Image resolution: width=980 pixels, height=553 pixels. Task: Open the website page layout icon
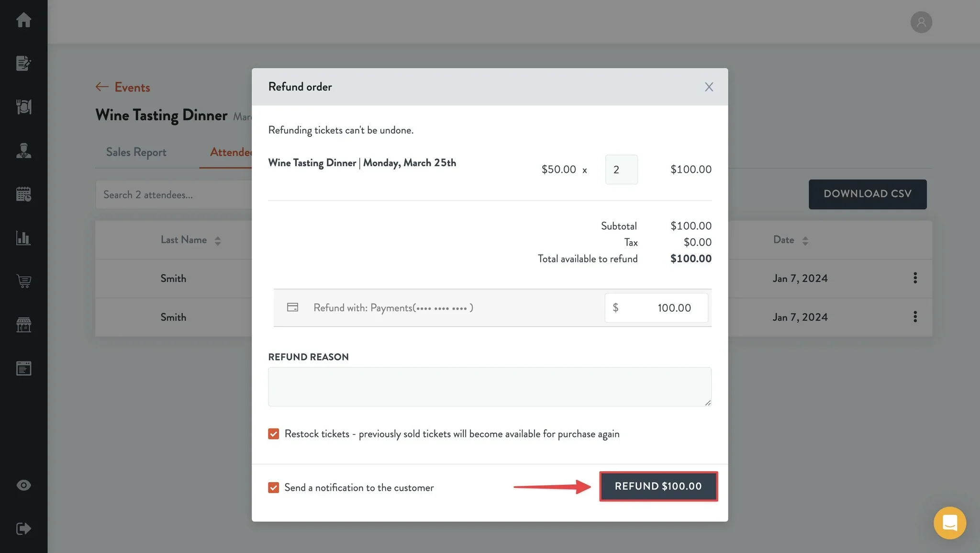coord(23,368)
